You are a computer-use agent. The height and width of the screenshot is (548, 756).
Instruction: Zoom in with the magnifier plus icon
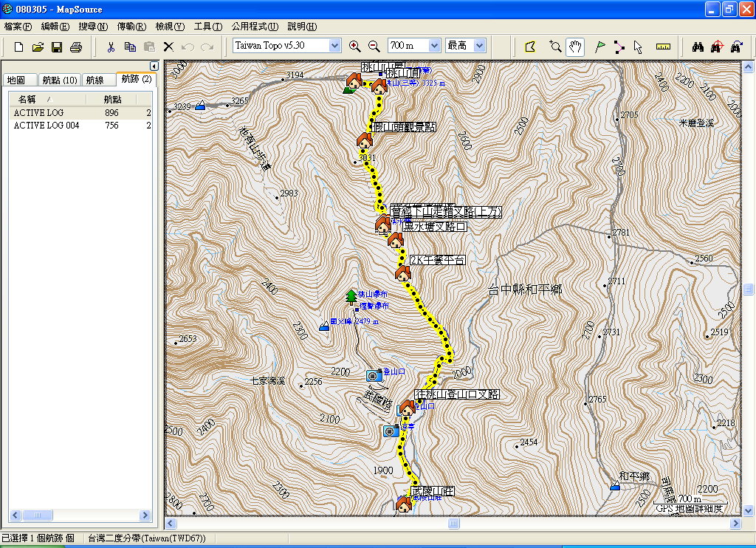coord(355,46)
